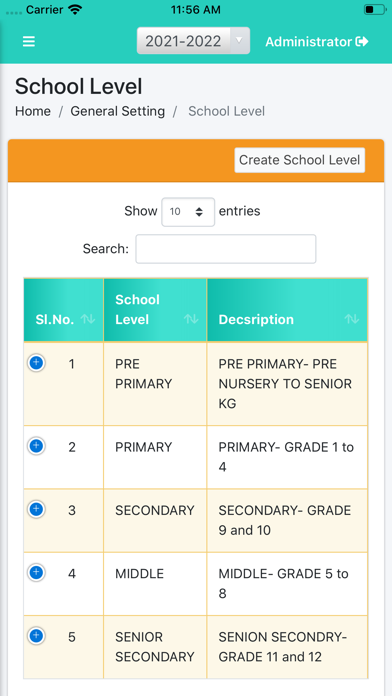Click the Create School Level button

pos(300,160)
